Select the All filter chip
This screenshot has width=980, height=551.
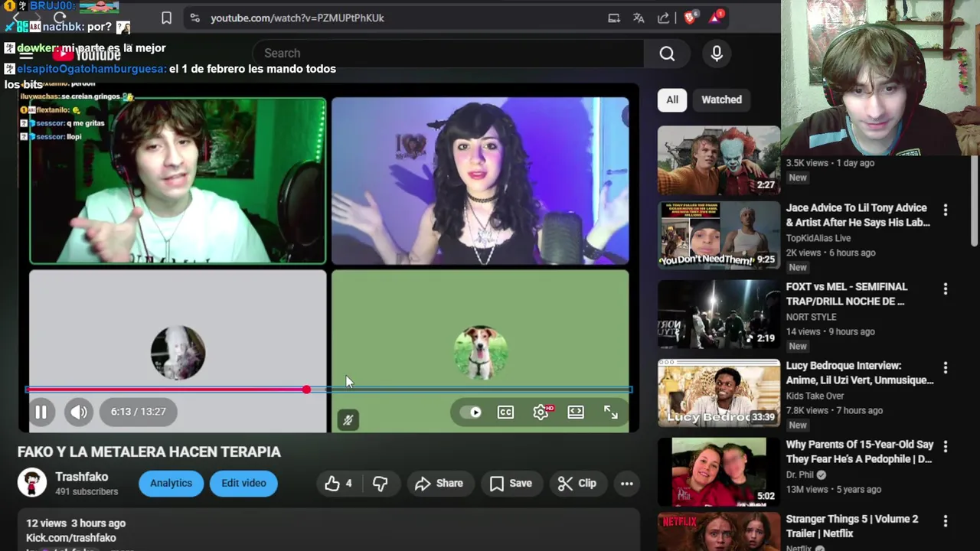click(672, 99)
